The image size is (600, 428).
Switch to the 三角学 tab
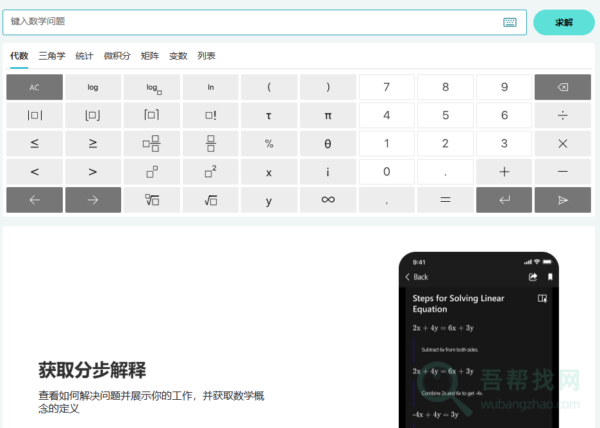(52, 56)
